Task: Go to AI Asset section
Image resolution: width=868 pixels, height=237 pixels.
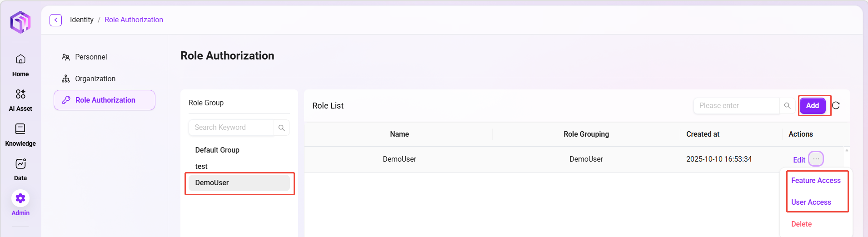Action: [20, 100]
